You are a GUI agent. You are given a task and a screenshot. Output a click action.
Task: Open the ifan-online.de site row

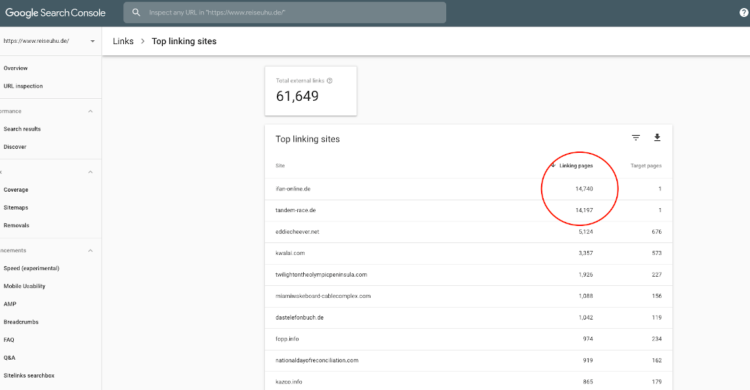pos(468,189)
